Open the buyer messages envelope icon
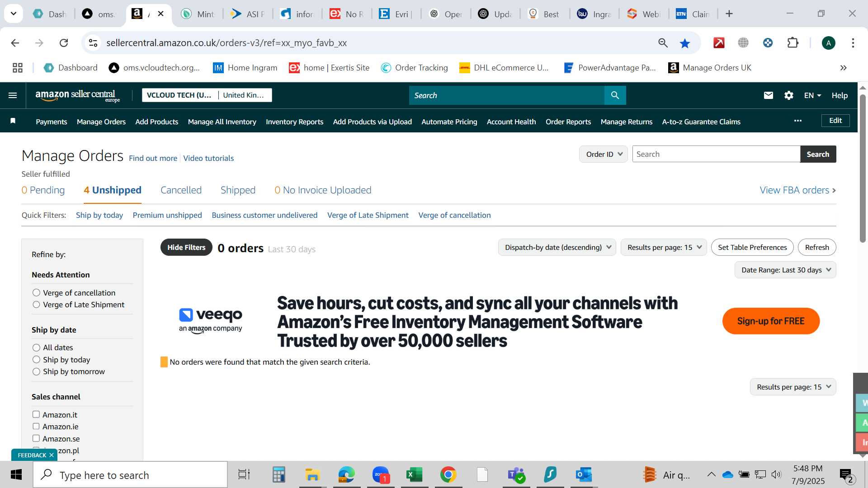Image resolution: width=868 pixels, height=488 pixels. (768, 95)
